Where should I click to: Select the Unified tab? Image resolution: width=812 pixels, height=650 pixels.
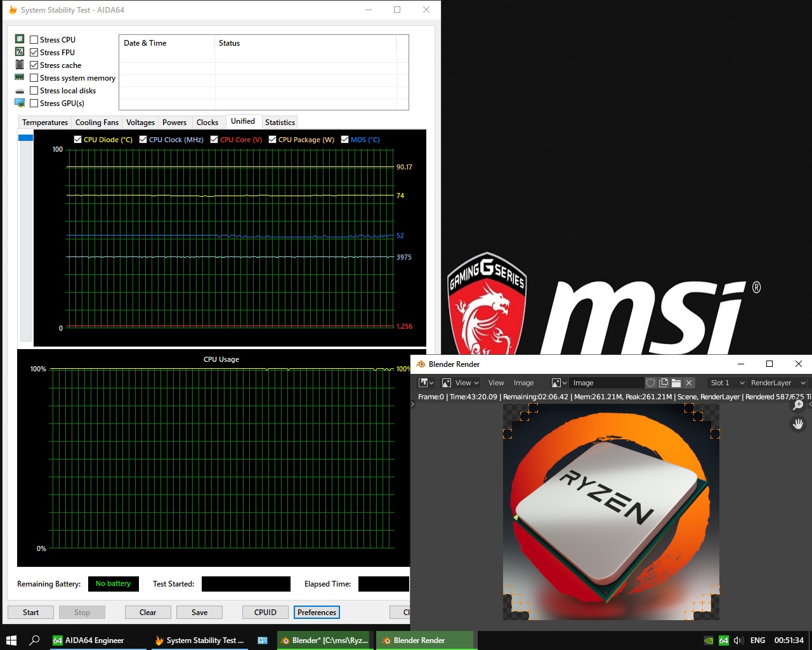[x=243, y=121]
